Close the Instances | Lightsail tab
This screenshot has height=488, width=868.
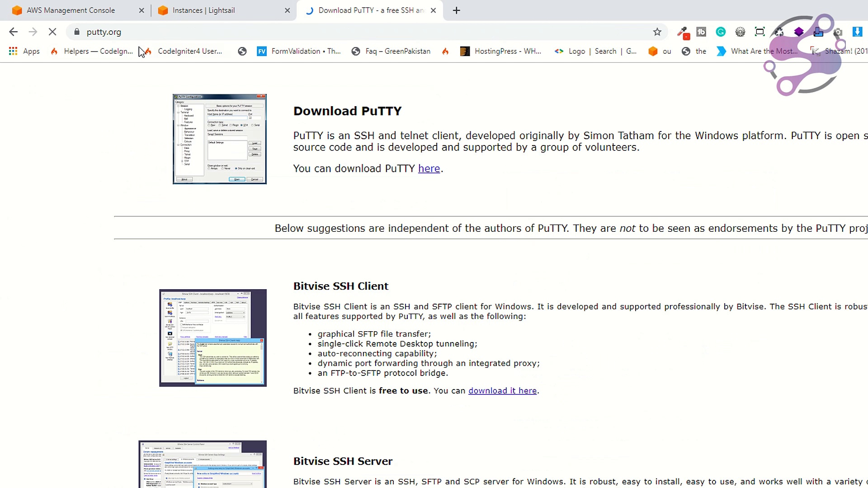point(287,10)
